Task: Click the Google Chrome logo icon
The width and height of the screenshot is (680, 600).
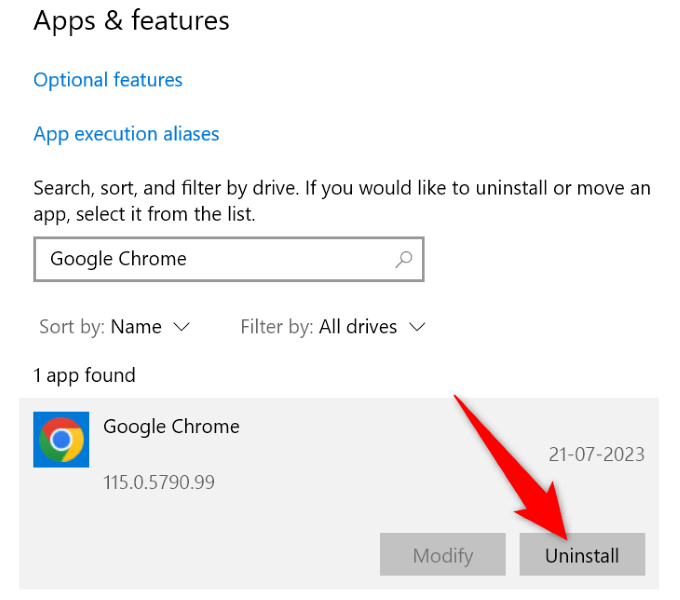Action: click(x=61, y=440)
